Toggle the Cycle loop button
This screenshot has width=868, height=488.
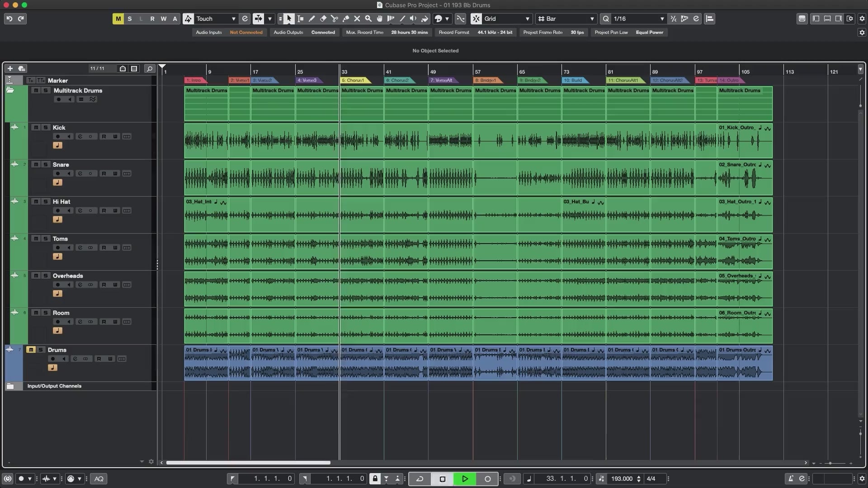pyautogui.click(x=420, y=479)
